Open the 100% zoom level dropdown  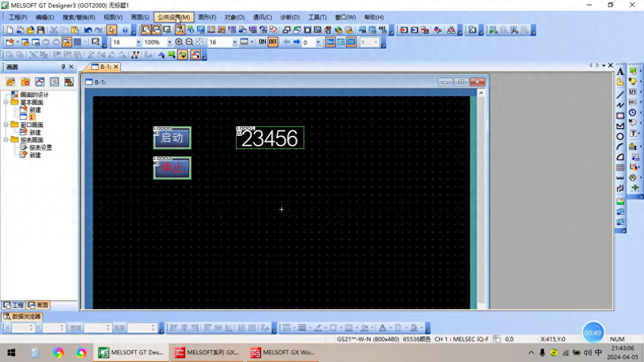click(170, 42)
